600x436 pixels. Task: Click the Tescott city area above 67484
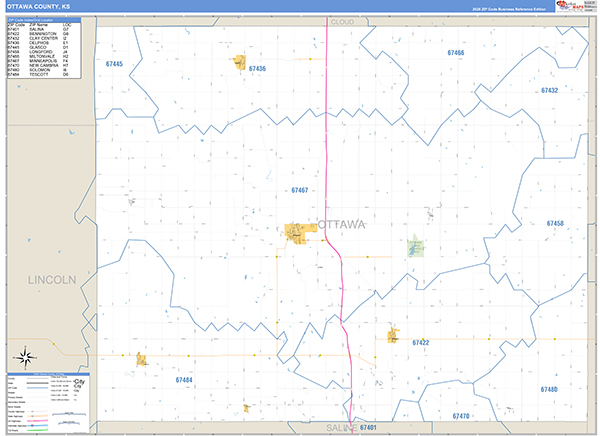[142, 359]
